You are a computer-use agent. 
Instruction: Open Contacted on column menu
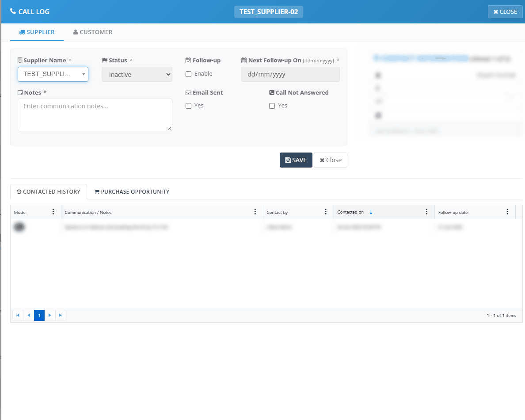point(426,212)
